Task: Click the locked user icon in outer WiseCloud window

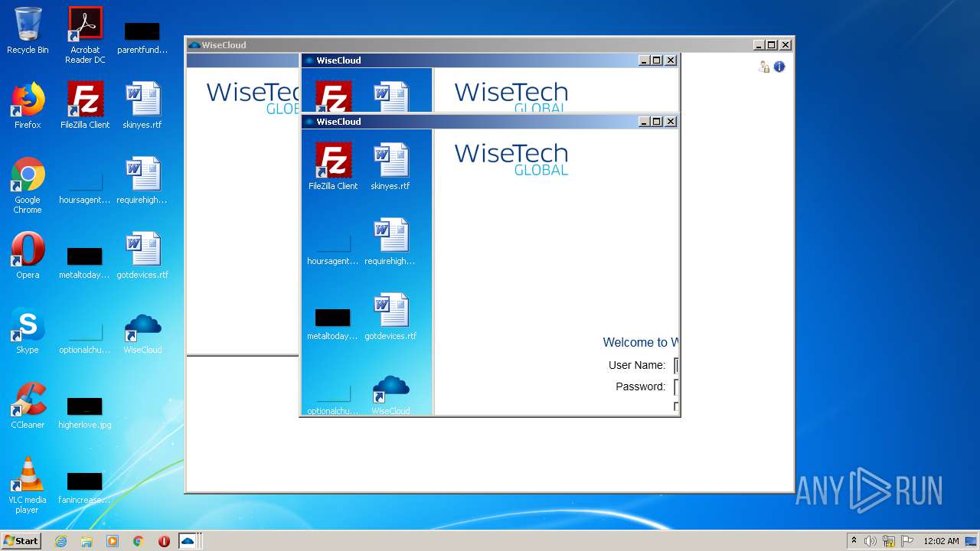Action: click(x=763, y=67)
